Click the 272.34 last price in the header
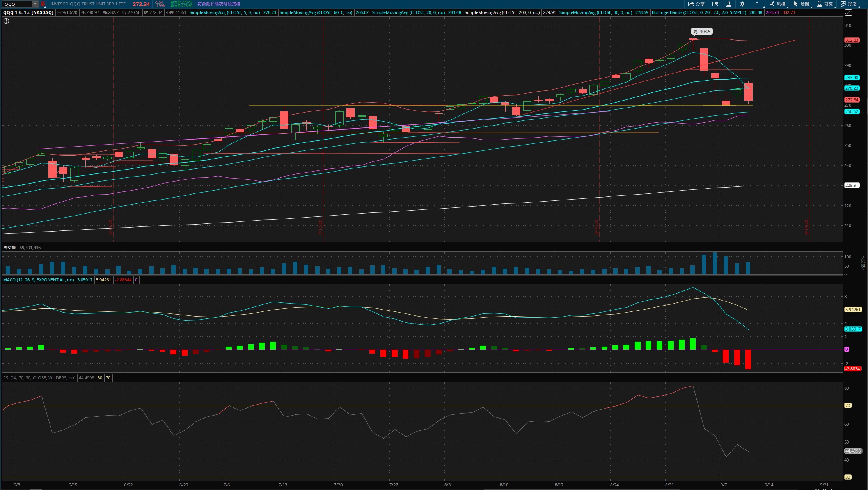868x490 pixels. (x=141, y=4)
